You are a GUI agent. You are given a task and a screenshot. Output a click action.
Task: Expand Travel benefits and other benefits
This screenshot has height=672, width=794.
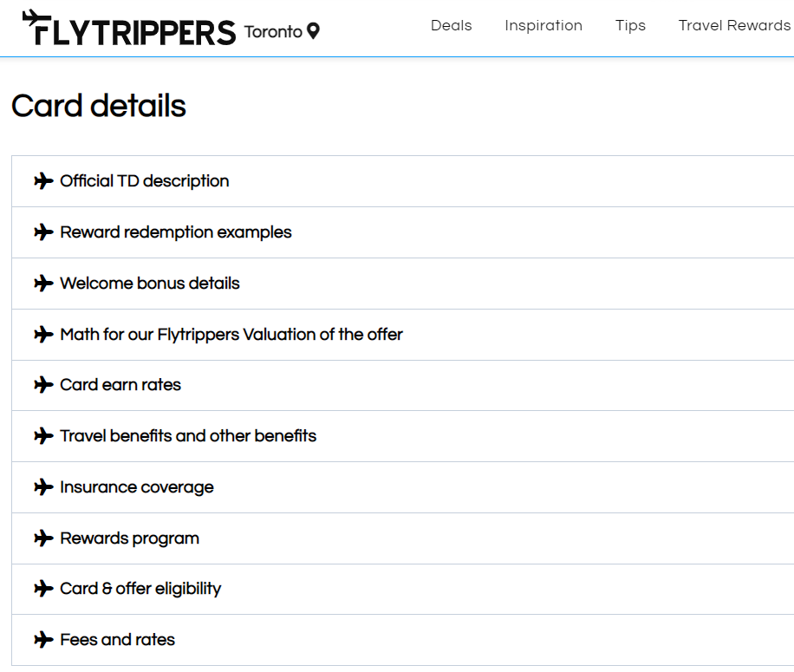coord(402,436)
